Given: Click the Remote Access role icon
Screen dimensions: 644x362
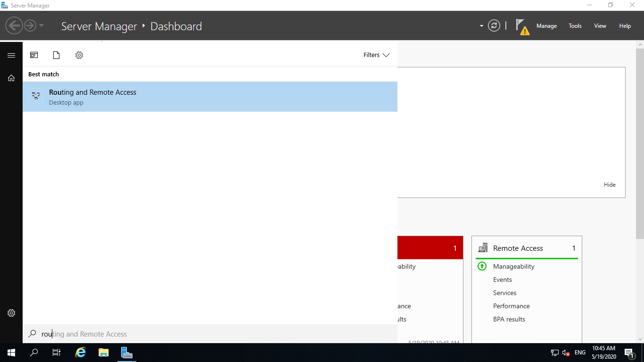Looking at the screenshot, I should tap(483, 248).
